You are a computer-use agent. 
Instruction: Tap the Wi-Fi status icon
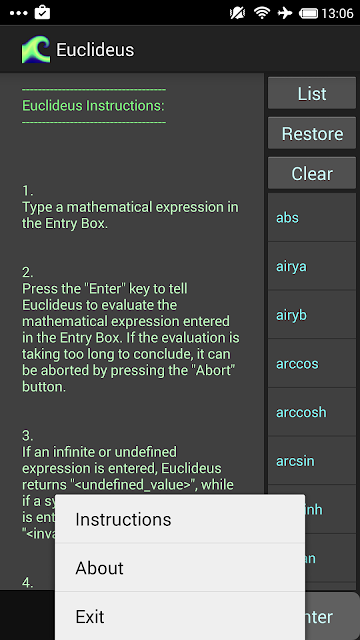click(x=262, y=13)
